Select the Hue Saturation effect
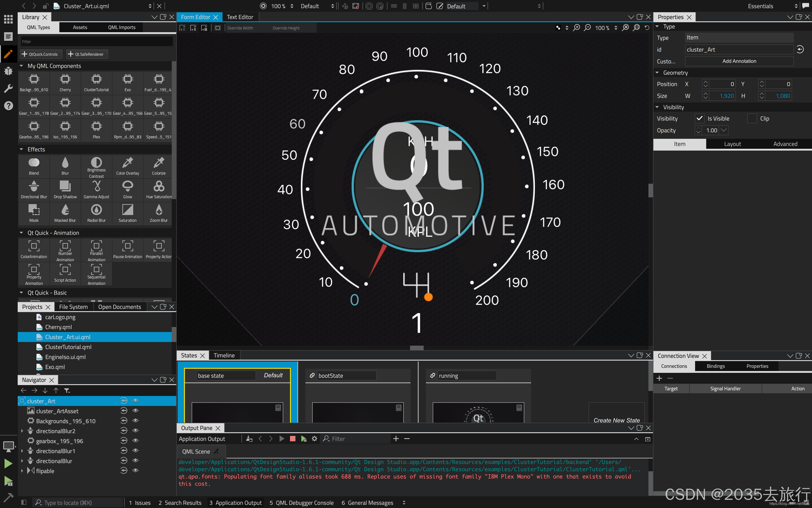The height and width of the screenshot is (508, 812). point(159,190)
